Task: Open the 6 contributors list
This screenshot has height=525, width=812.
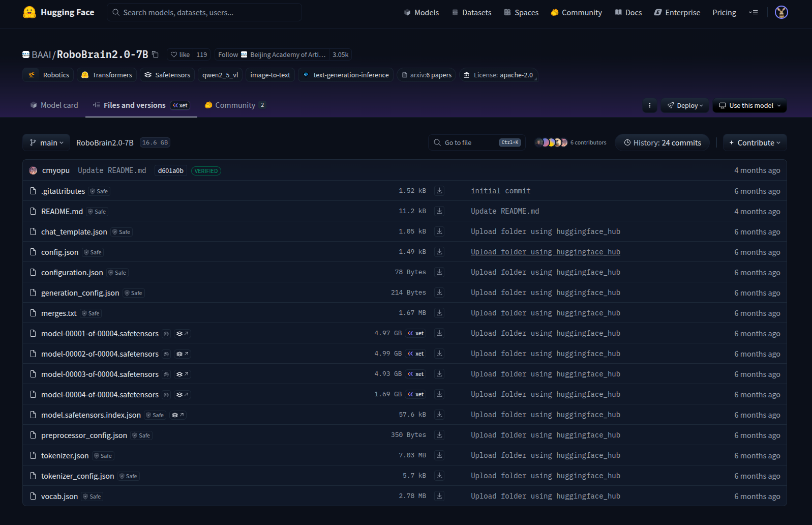Action: (570, 142)
